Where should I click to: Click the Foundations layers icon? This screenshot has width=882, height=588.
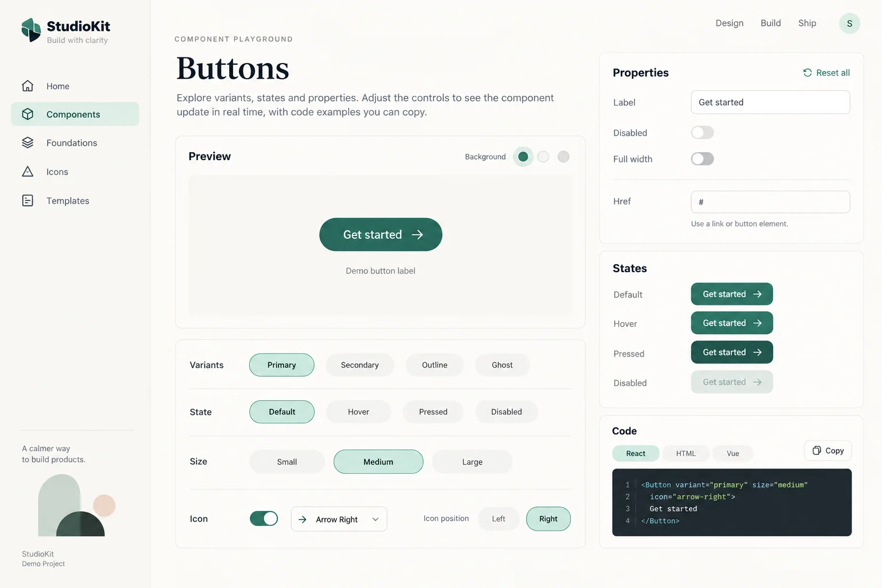coord(28,142)
